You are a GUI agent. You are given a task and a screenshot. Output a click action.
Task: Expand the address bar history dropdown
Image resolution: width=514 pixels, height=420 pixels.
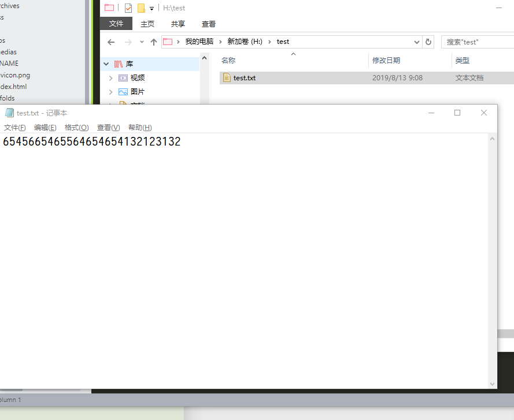point(417,42)
